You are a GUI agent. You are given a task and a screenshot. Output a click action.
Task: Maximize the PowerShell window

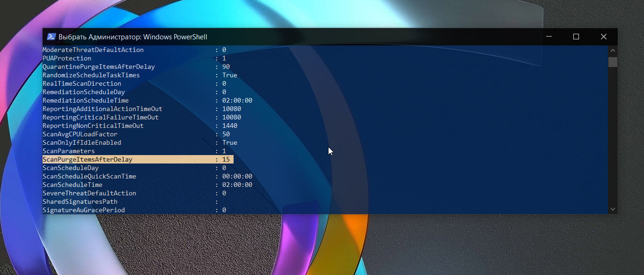pos(576,37)
